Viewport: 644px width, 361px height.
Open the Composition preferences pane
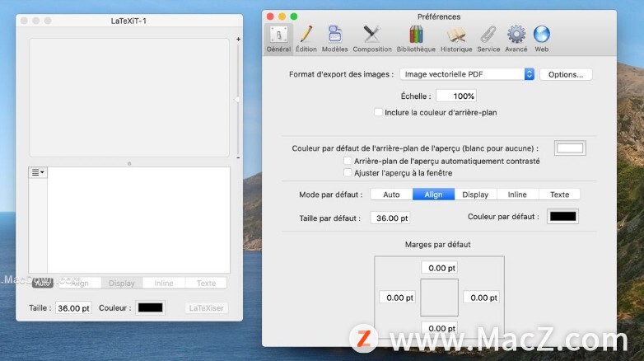(x=372, y=39)
